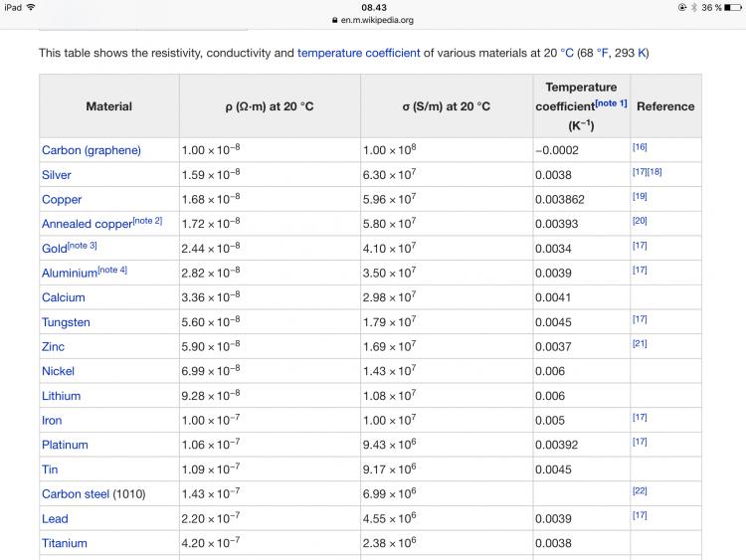Tap the battery icon in status bar
Image resolution: width=746 pixels, height=560 pixels.
coord(733,7)
